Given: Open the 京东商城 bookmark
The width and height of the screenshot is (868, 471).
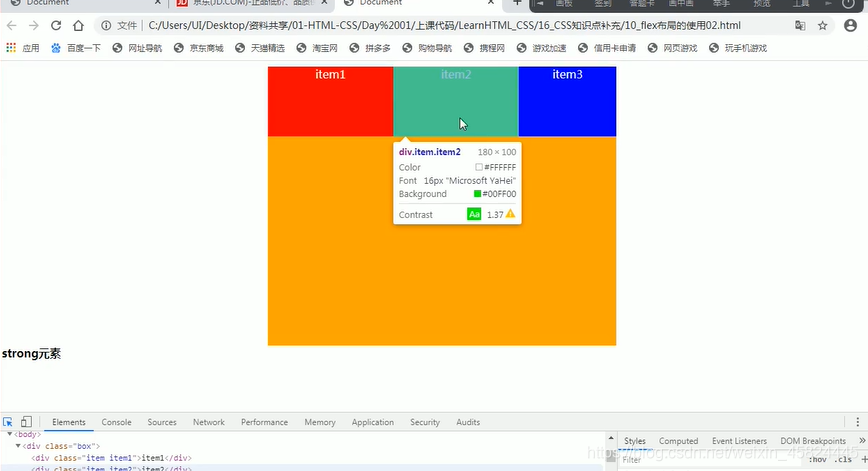Looking at the screenshot, I should tap(199, 48).
